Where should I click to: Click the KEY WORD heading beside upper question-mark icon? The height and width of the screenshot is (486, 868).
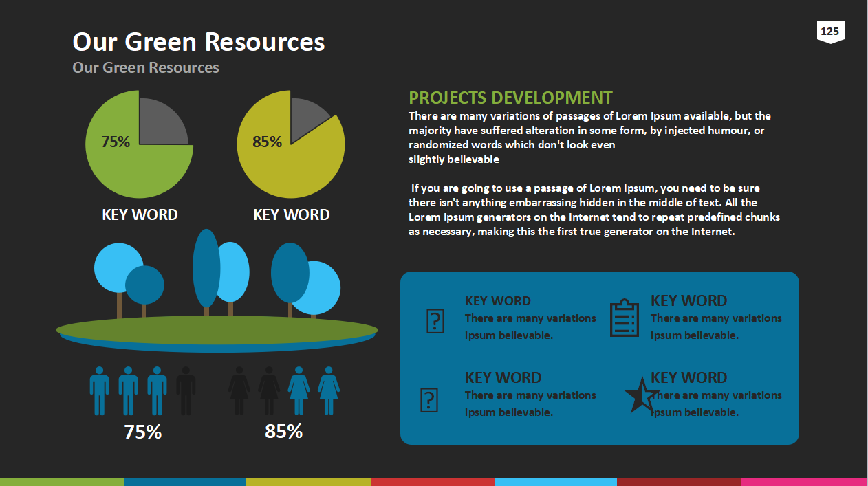pyautogui.click(x=498, y=300)
